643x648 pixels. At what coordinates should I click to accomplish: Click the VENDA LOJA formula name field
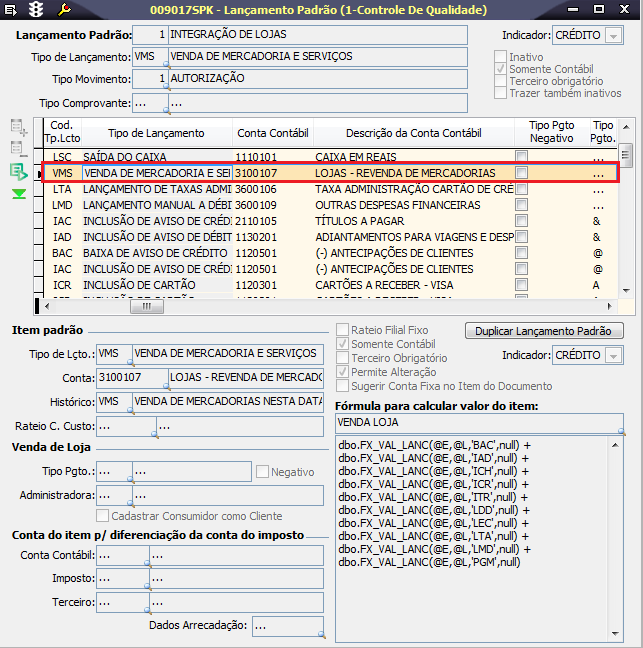[x=479, y=423]
